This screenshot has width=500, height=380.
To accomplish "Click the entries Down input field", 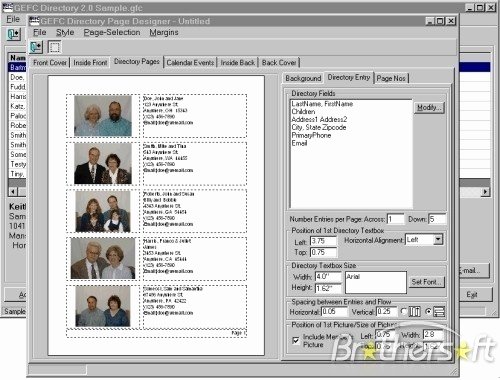I will [437, 219].
